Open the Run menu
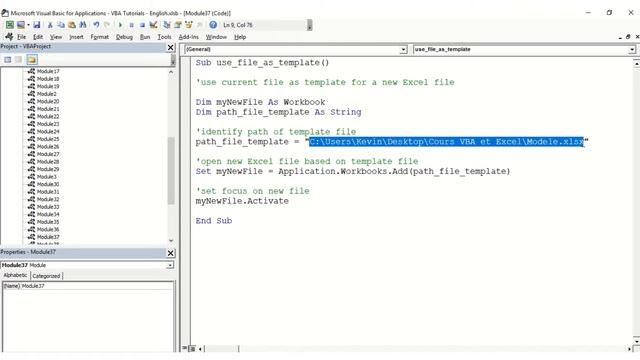 point(145,37)
